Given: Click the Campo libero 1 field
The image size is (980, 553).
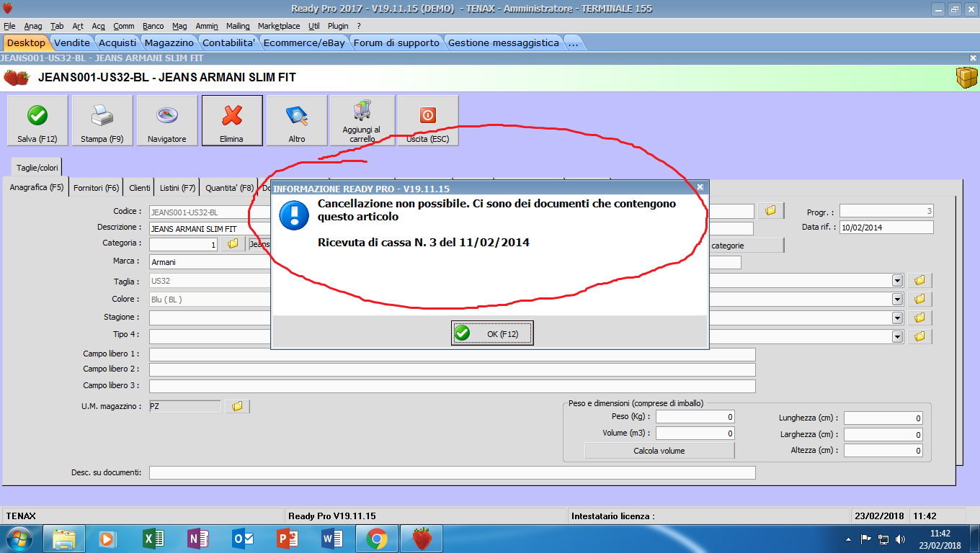Looking at the screenshot, I should [x=453, y=354].
